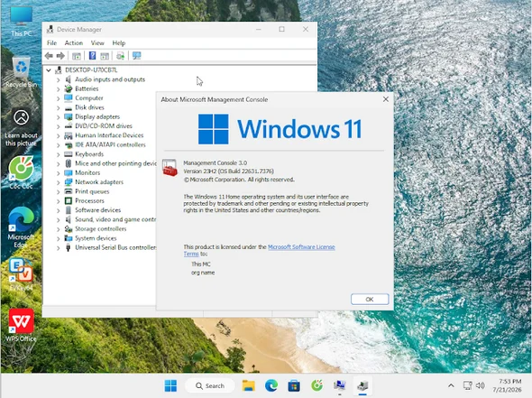Open the EVKey64 desktop shortcut
Image resolution: width=532 pixels, height=398 pixels.
[21, 275]
